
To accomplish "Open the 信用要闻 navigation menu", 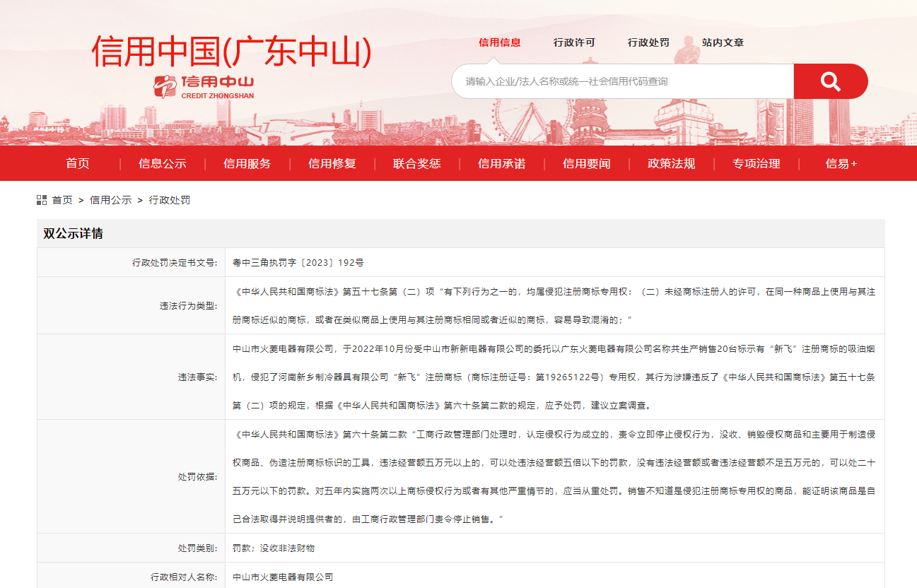I will click(587, 163).
